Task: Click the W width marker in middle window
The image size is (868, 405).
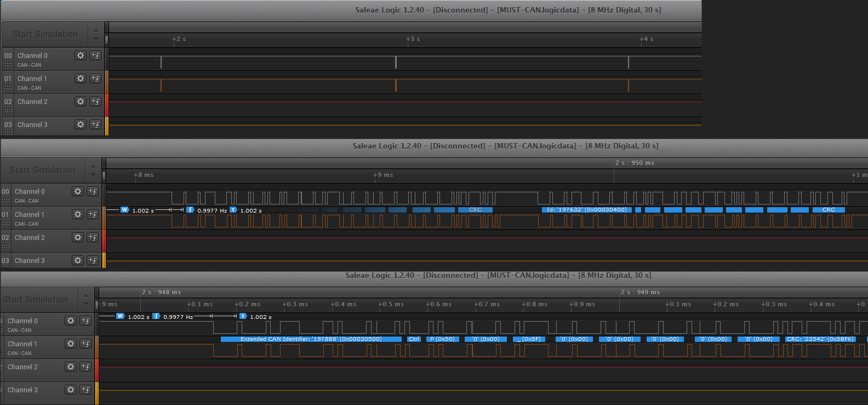Action: 124,210
